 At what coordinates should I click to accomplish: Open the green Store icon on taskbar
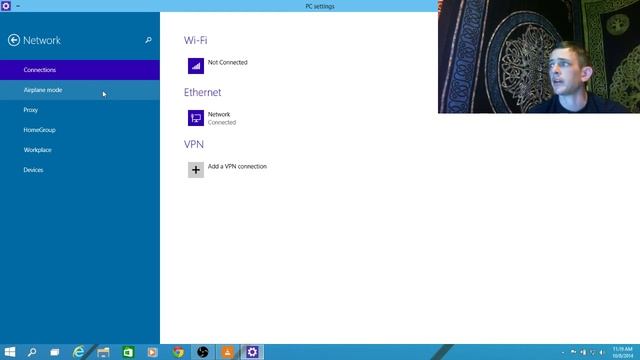tap(128, 352)
